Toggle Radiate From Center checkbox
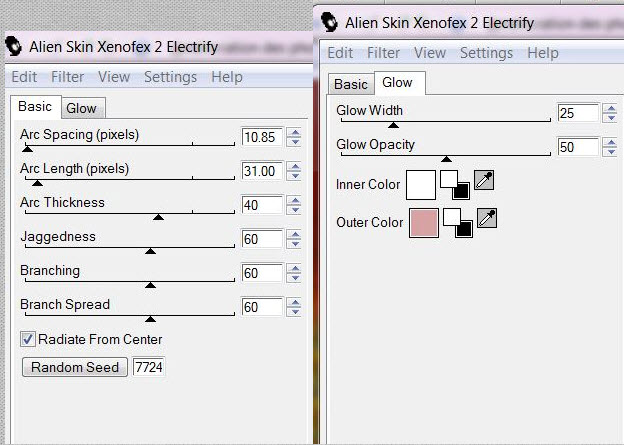This screenshot has width=624, height=445. (27, 340)
